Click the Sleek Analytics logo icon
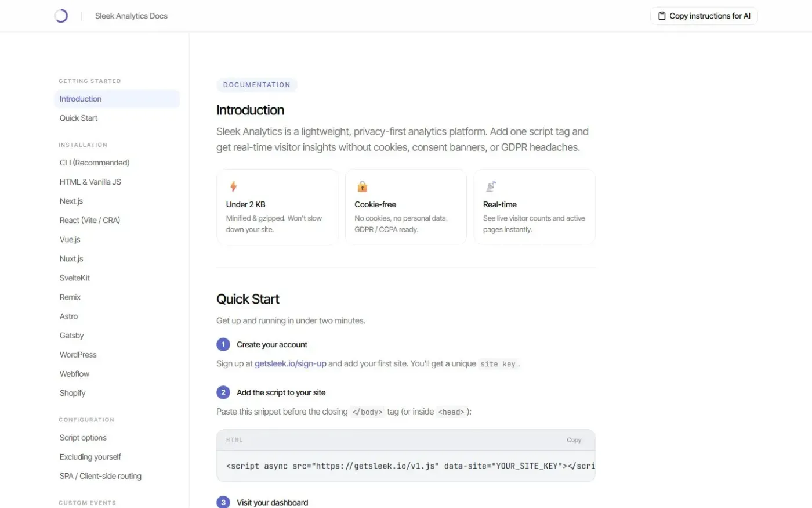The width and height of the screenshot is (812, 508). pyautogui.click(x=61, y=16)
